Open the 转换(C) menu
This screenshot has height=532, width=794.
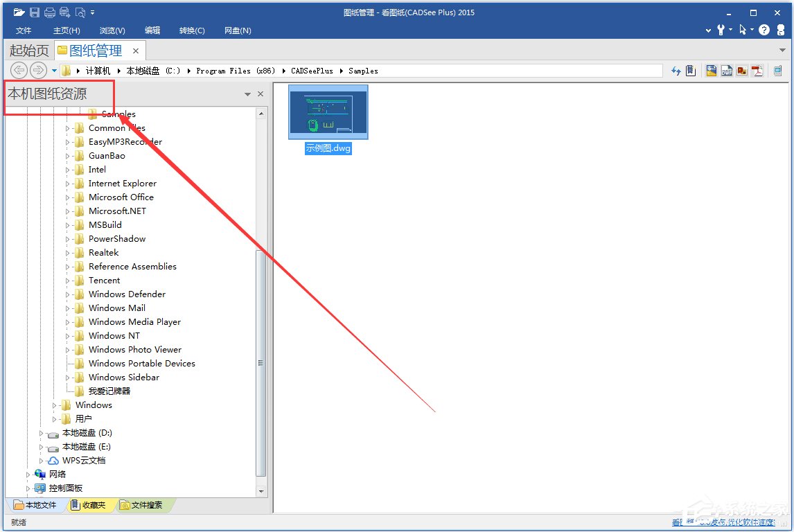point(192,30)
